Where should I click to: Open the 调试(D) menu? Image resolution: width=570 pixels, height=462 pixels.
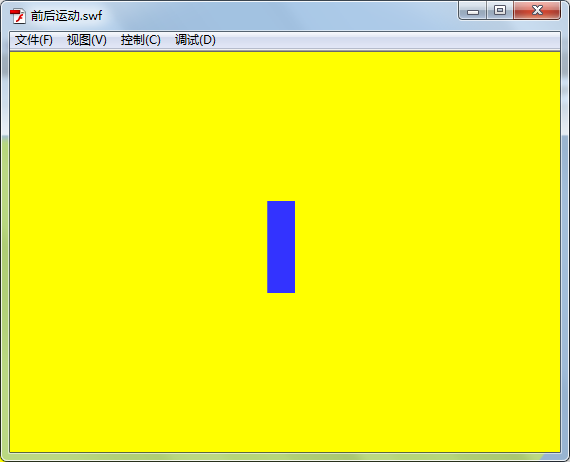pyautogui.click(x=195, y=40)
